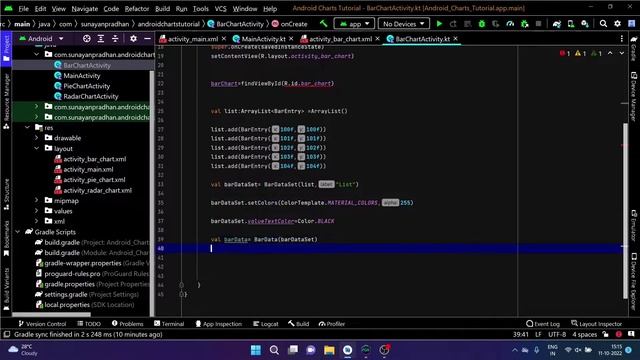This screenshot has height=360, width=640.
Task: Run the app with the green play button
Action: (439, 24)
